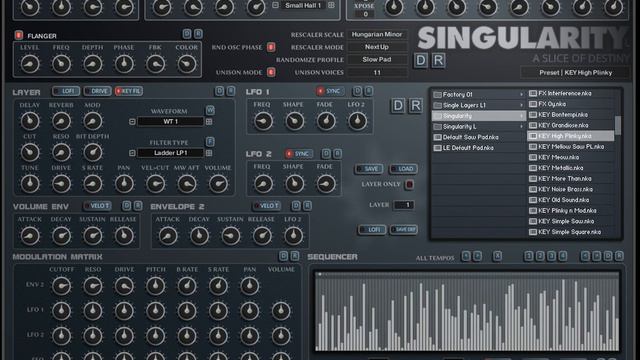Toggle the Flanger power button
This screenshot has height=360, width=640.
pyautogui.click(x=18, y=35)
